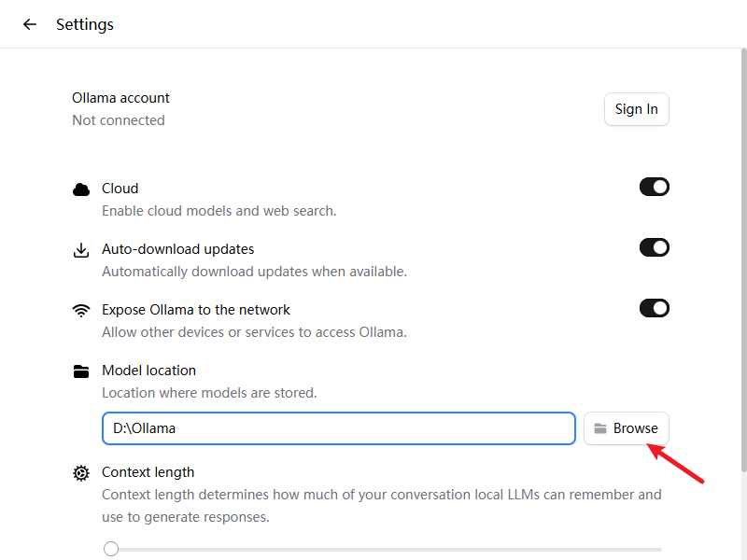Image resolution: width=747 pixels, height=560 pixels.
Task: Click "Automatically download updates when available." description
Action: 254,272
